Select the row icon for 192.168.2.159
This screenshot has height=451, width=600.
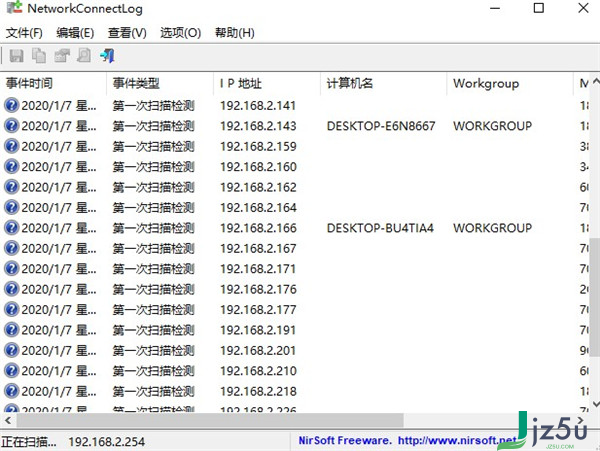pyautogui.click(x=11, y=146)
